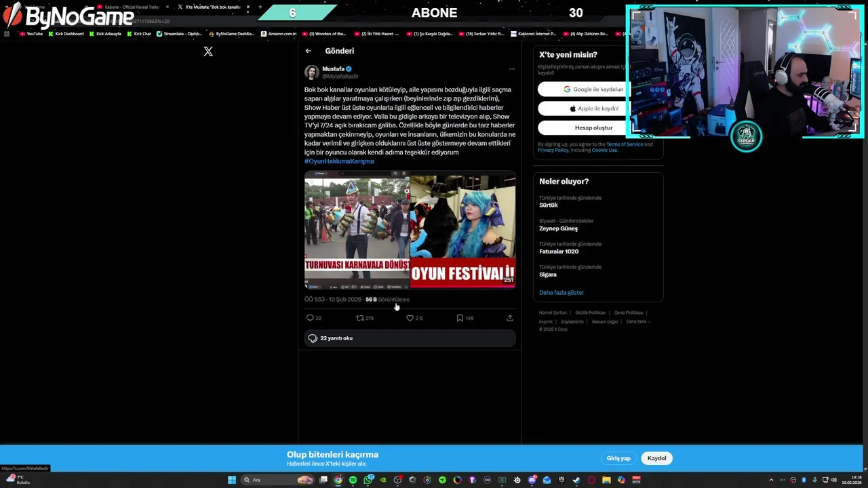Open Mustafa's profile avatar
This screenshot has height=488, width=868.
(311, 72)
